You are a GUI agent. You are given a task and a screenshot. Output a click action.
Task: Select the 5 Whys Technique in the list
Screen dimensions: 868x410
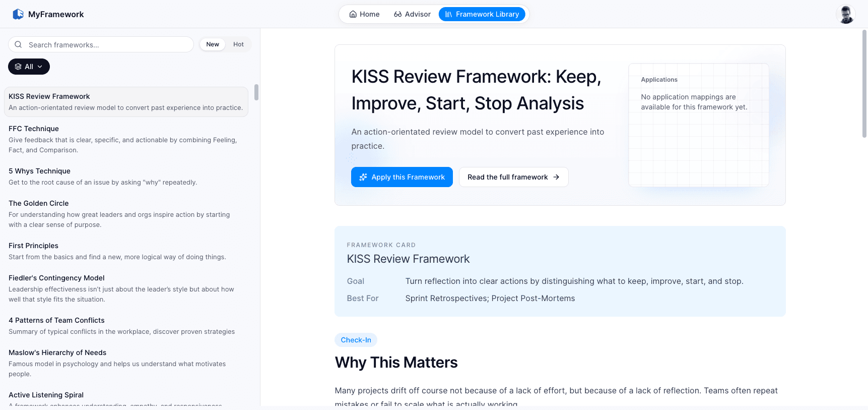point(126,177)
